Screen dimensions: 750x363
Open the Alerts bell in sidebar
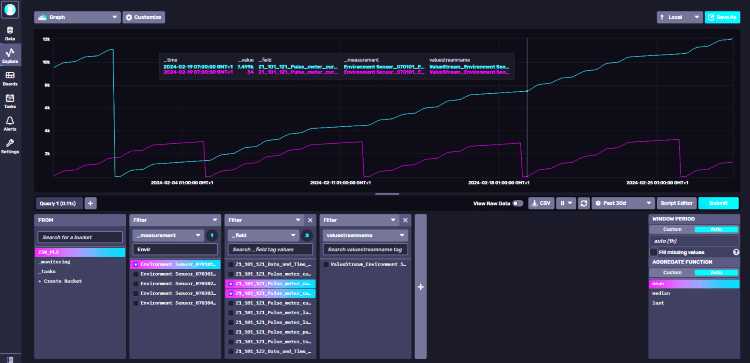10,123
